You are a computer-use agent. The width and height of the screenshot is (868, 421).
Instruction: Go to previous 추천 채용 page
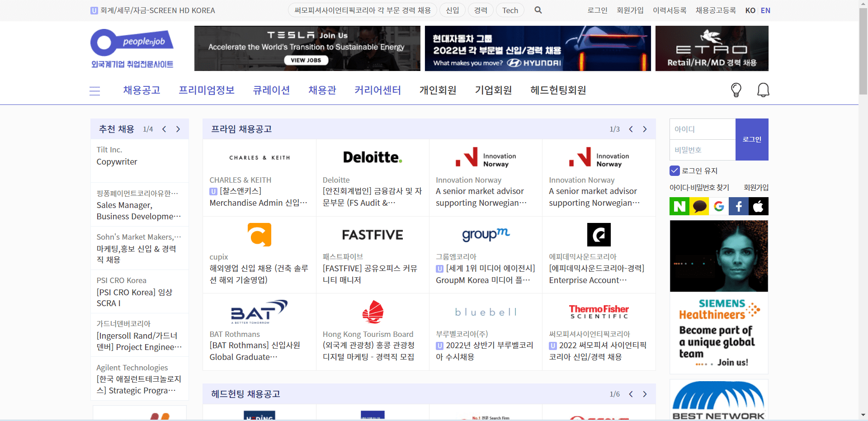coord(164,129)
